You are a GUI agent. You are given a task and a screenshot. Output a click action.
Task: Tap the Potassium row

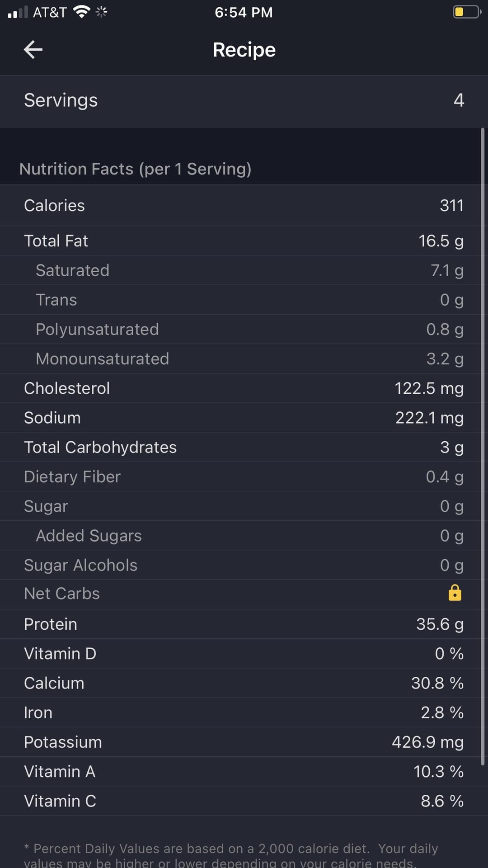coord(240,742)
